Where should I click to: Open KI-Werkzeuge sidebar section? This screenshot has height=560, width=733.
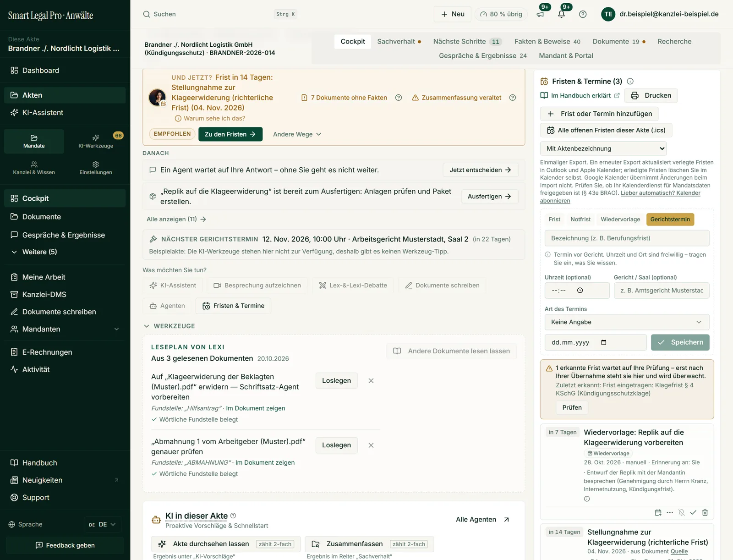[96, 141]
